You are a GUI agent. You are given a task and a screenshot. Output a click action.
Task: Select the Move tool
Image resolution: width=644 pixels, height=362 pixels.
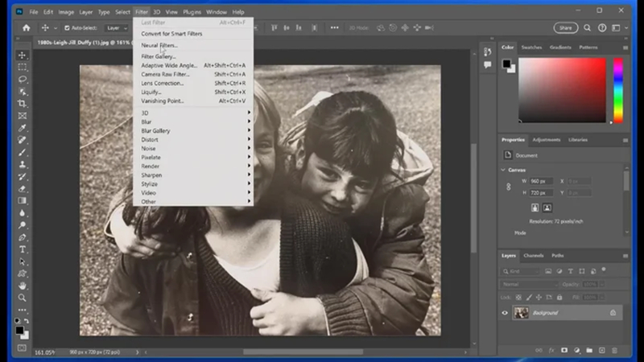[x=23, y=55]
